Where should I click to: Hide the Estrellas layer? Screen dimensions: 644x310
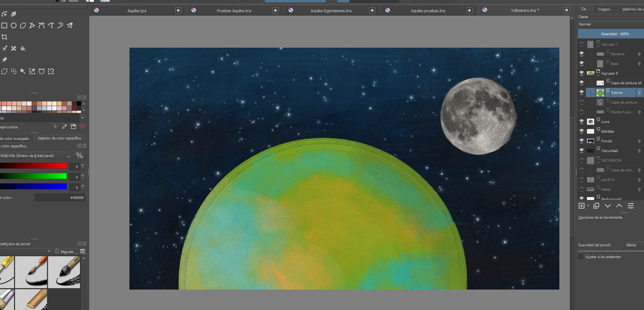coord(582,131)
